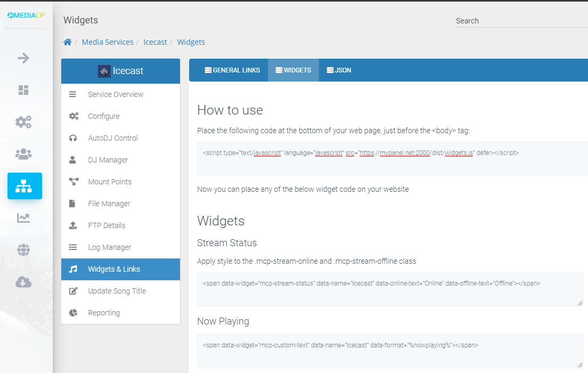Open Update Song Title page

point(120,291)
